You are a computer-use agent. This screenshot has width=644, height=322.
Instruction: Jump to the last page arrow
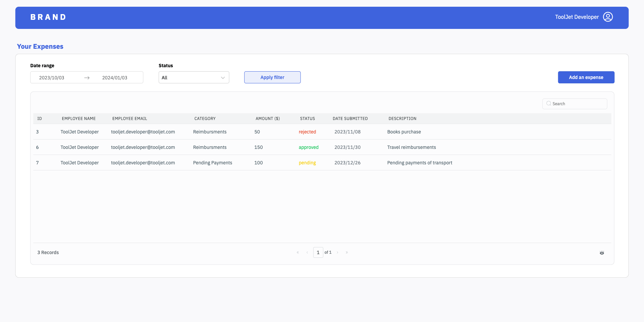(347, 252)
